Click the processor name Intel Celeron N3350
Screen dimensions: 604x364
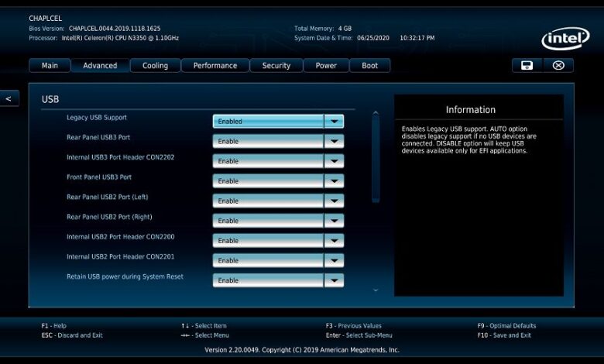(x=120, y=38)
